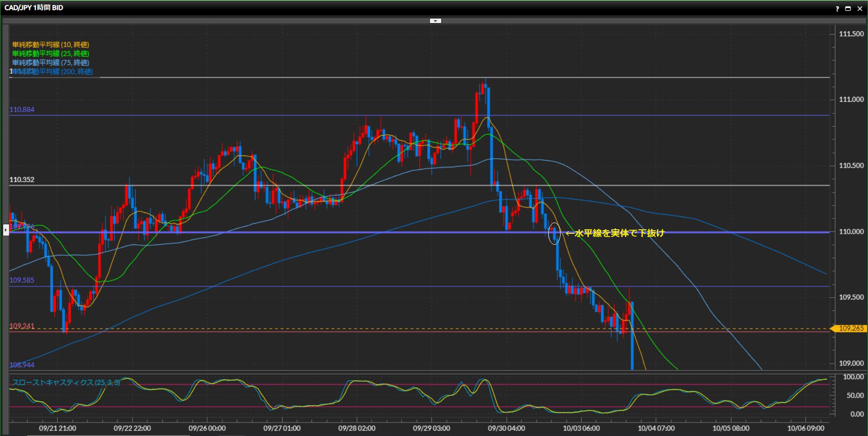Image resolution: width=868 pixels, height=436 pixels.
Task: Click the 10/03 06:00 time axis label
Action: point(581,428)
